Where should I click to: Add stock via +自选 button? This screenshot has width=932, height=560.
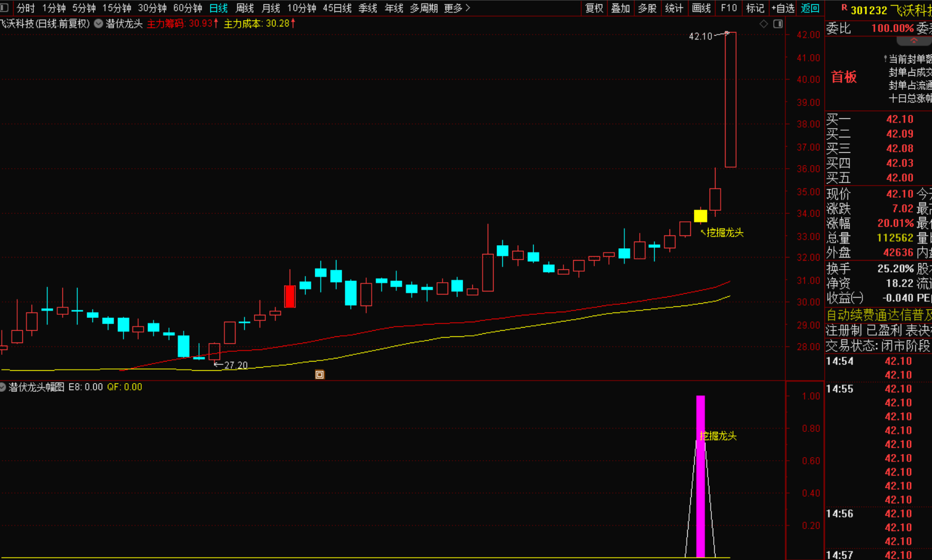tap(783, 8)
